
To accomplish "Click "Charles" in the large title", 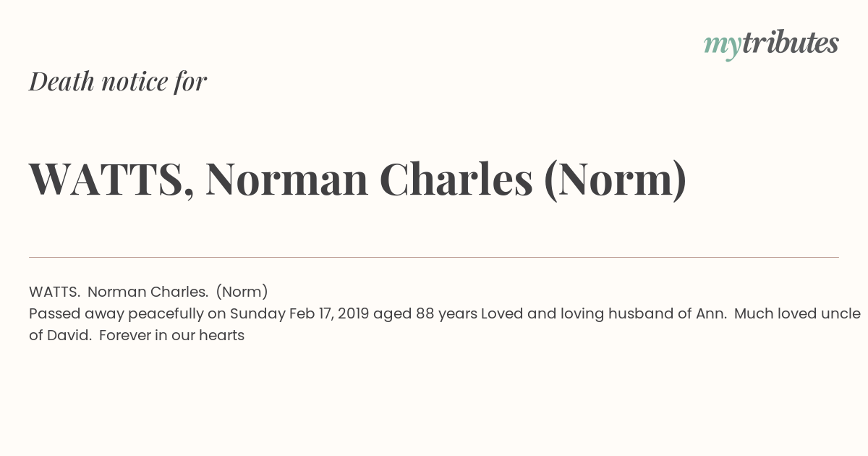I will tap(456, 180).
